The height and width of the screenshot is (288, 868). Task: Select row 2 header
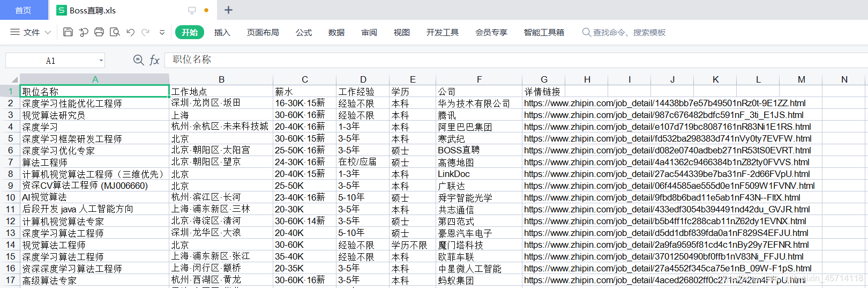[x=10, y=103]
